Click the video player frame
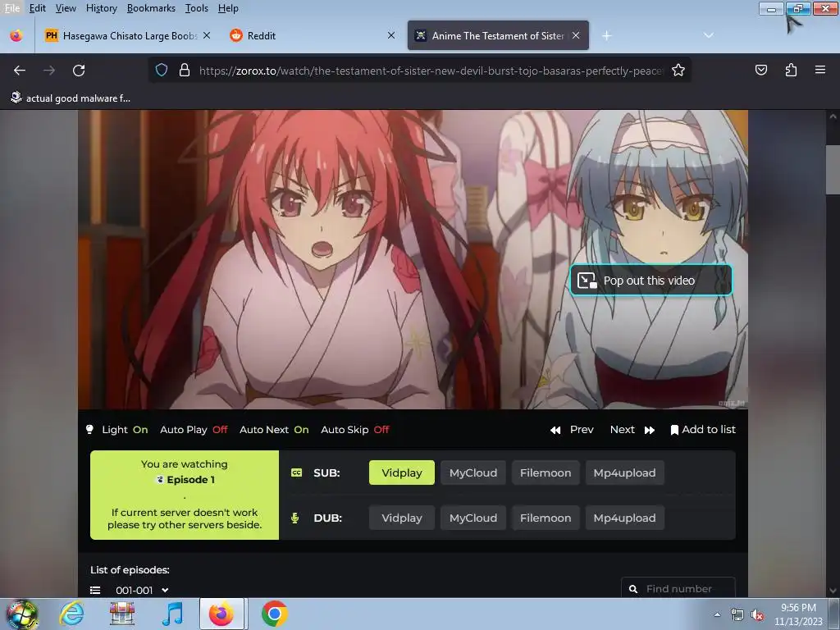 [x=413, y=260]
